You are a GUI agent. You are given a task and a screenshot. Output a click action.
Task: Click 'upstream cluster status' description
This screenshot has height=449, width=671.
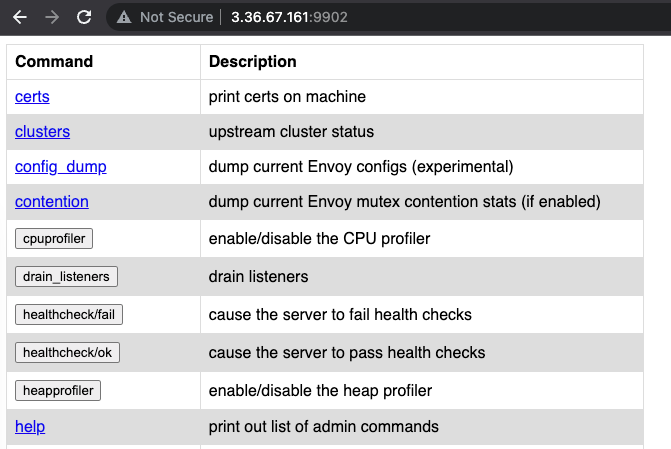(291, 132)
